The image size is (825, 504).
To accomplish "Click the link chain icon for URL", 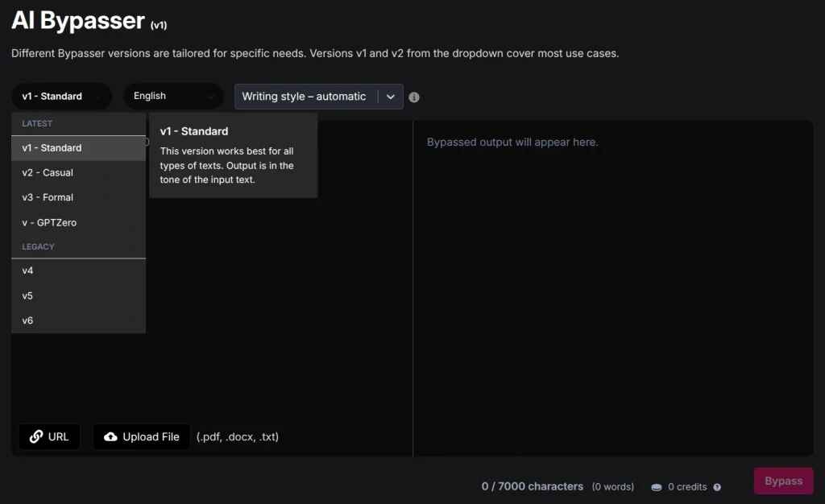I will point(35,437).
